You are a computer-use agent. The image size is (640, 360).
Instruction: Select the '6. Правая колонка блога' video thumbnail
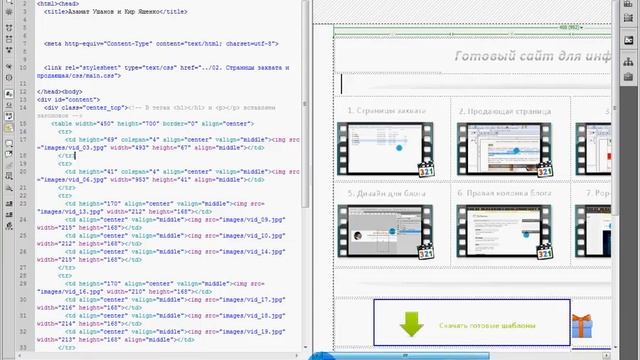[504, 231]
